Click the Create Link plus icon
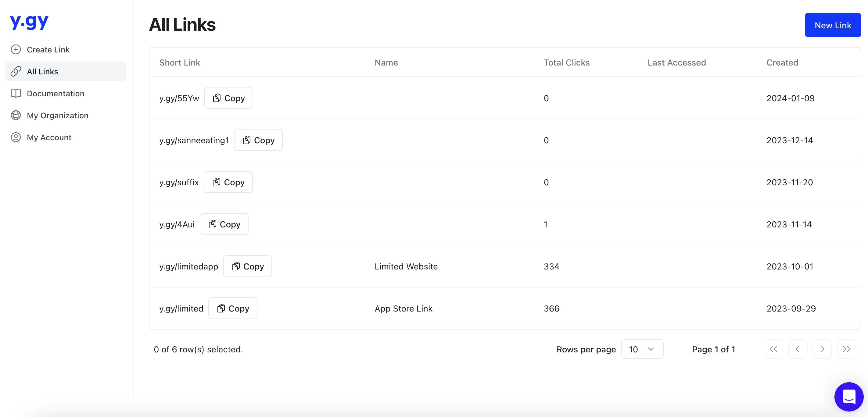This screenshot has width=868, height=417. 16,49
